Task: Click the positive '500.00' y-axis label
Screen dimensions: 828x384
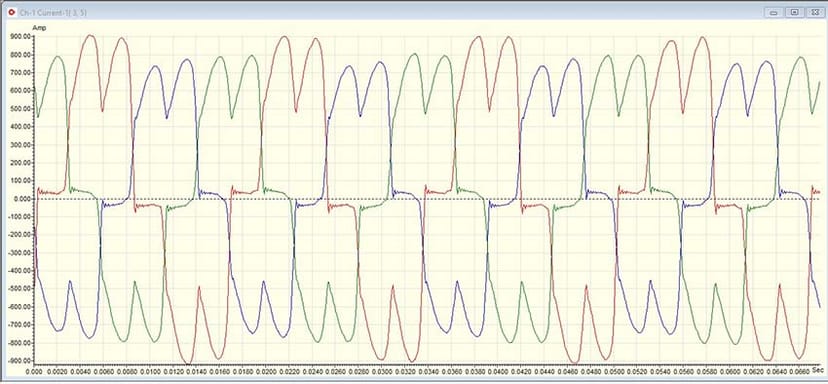Action: click(22, 109)
